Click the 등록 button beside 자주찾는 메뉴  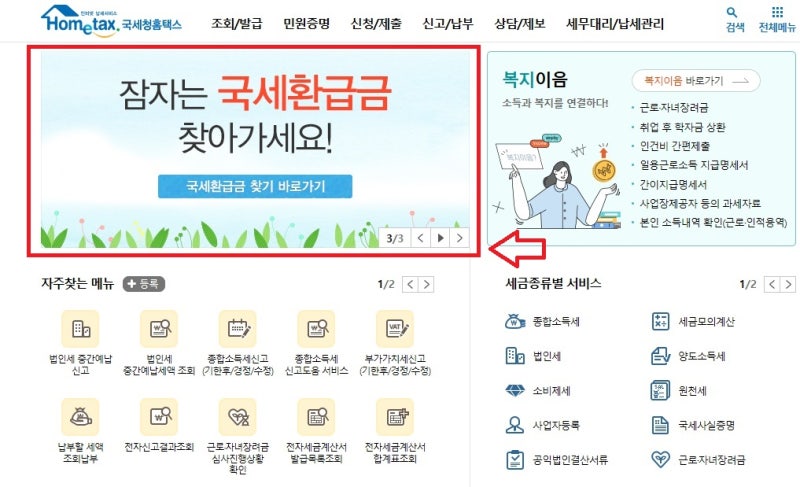[x=144, y=284]
